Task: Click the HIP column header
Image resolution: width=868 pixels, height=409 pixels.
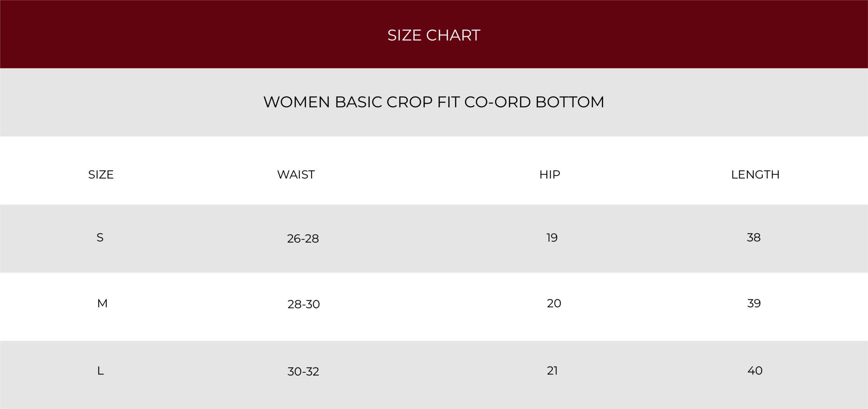Action: coord(550,175)
